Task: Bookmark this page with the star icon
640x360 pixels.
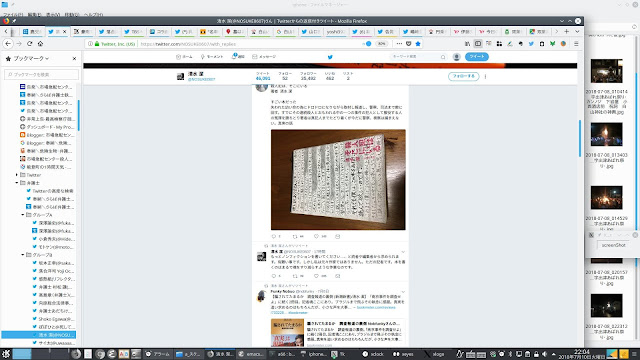Action: pyautogui.click(x=418, y=44)
